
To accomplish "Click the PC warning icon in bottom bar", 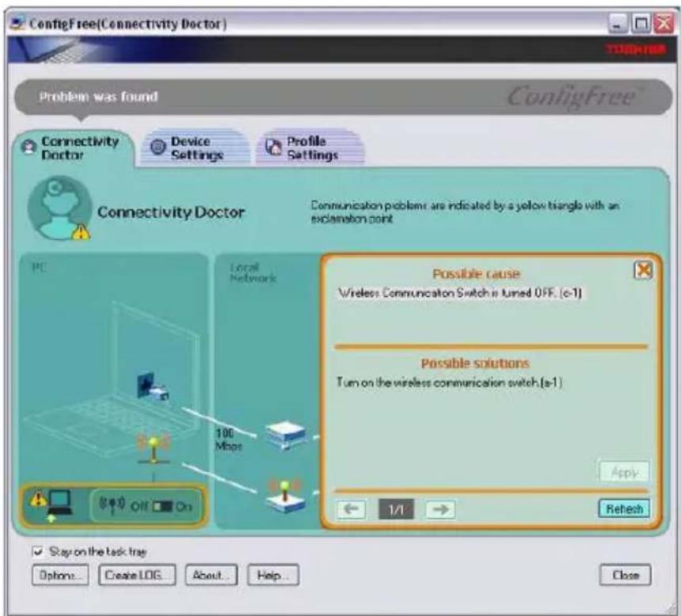I will (x=51, y=505).
